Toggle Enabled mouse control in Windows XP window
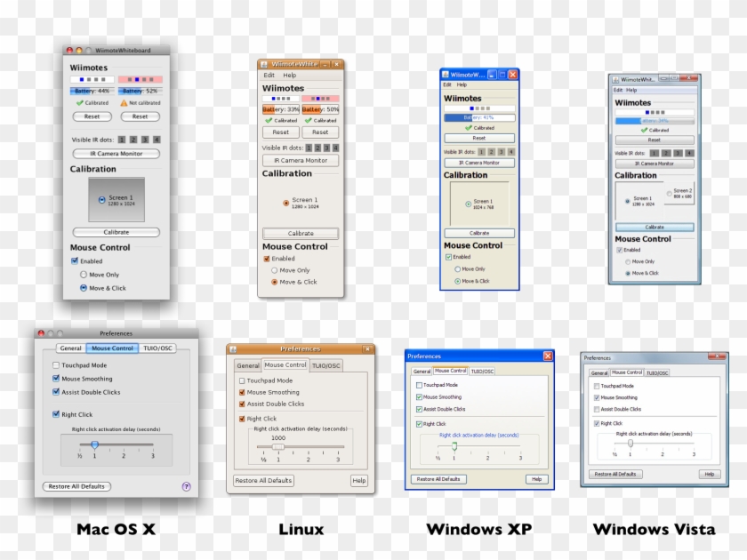Image resolution: width=747 pixels, height=560 pixels. (x=448, y=257)
